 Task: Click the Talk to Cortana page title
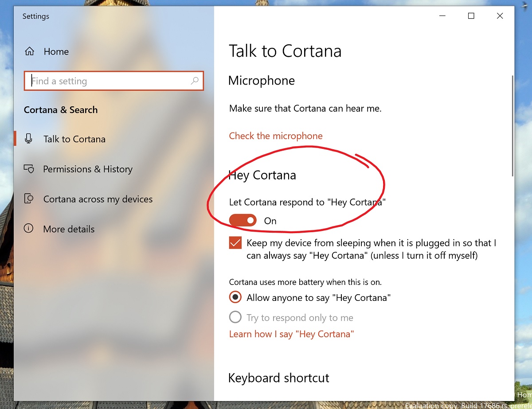click(x=285, y=51)
